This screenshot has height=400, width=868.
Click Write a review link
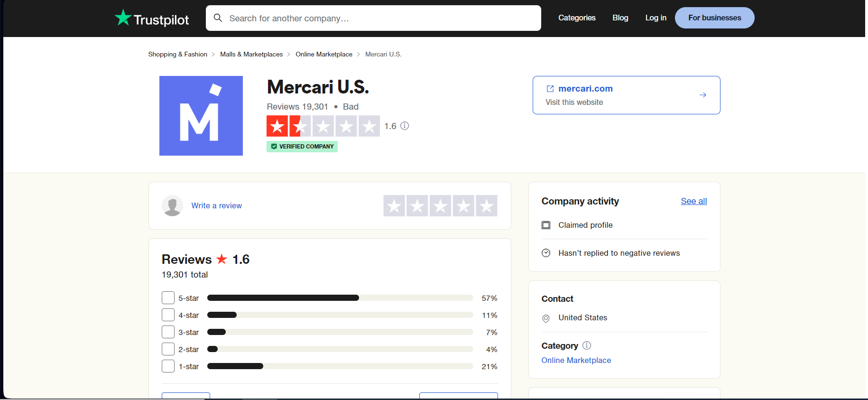(x=216, y=205)
